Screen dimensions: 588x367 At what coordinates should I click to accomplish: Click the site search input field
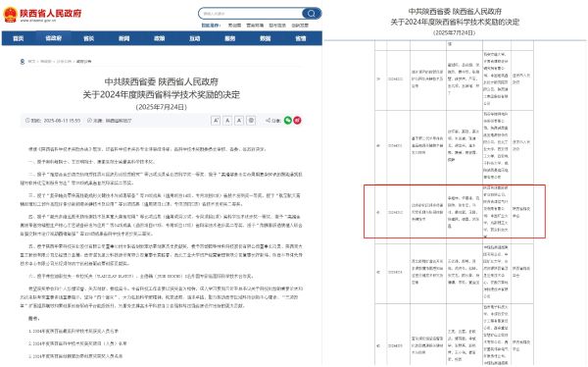coord(251,14)
